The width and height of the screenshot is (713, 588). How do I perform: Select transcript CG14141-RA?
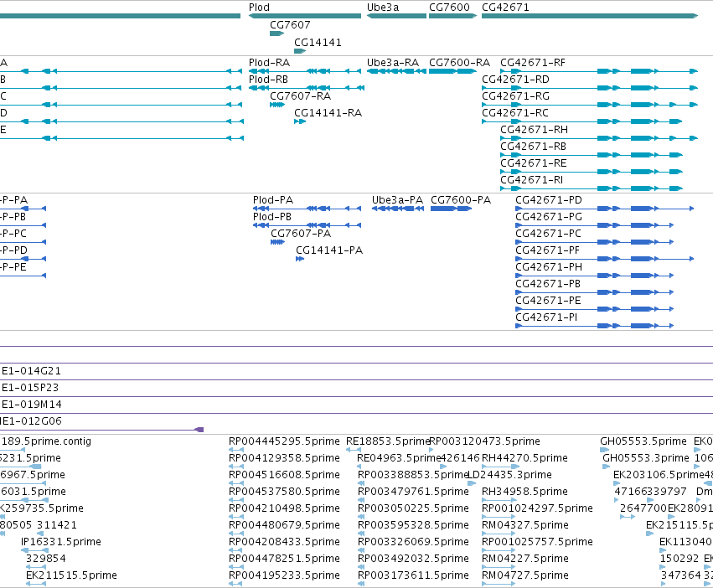328,113
